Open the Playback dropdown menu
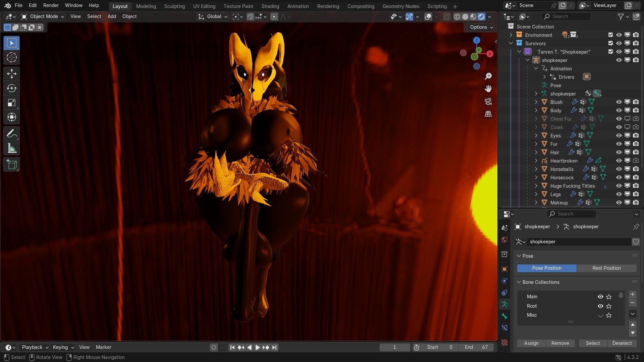Screen dimensions: 644x362 click(x=35, y=347)
